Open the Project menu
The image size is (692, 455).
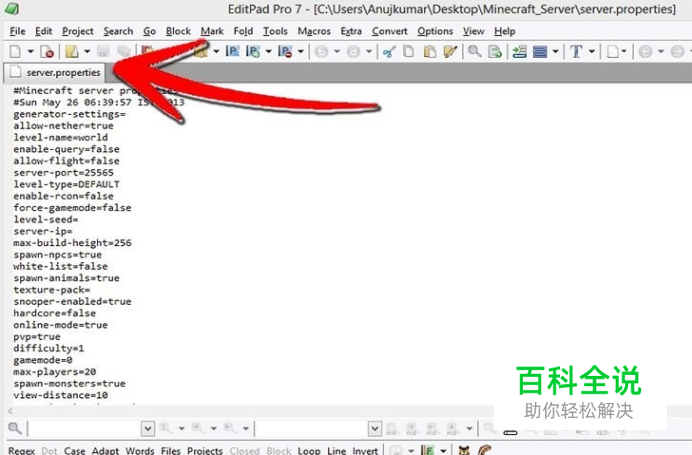[x=78, y=31]
